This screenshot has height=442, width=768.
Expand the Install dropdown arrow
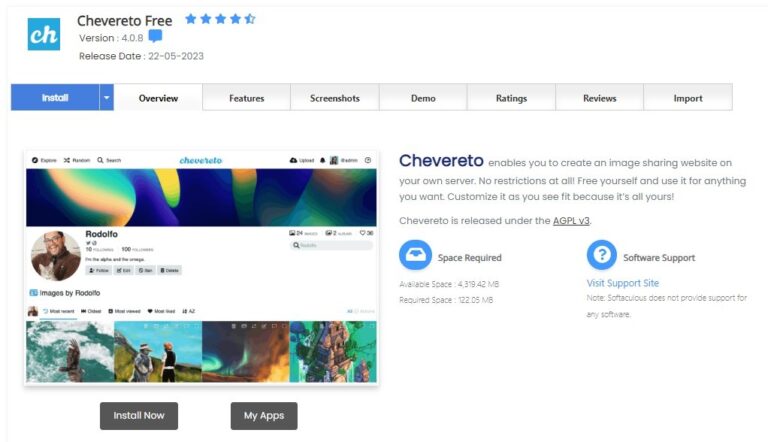click(107, 98)
